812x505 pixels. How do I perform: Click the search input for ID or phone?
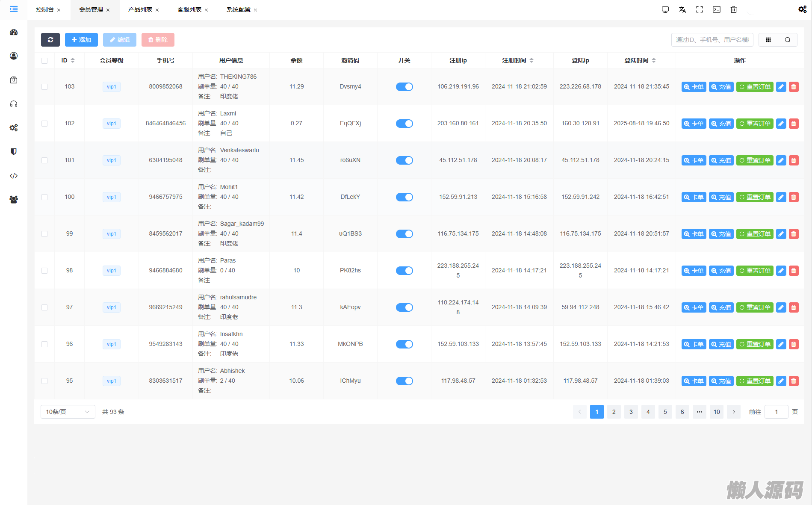712,40
